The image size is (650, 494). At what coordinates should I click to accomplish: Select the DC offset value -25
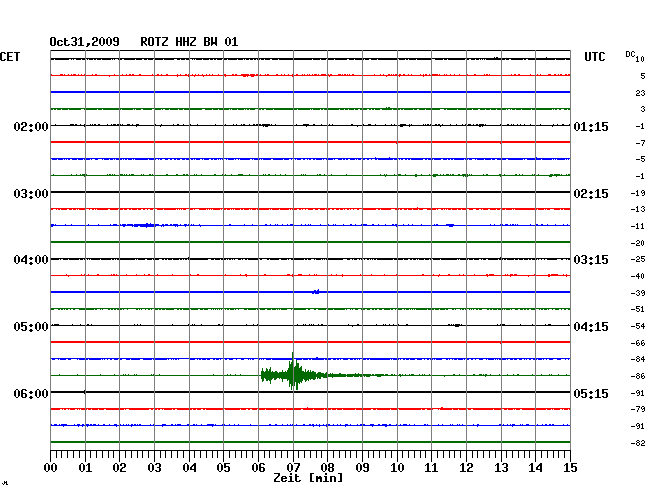(638, 259)
